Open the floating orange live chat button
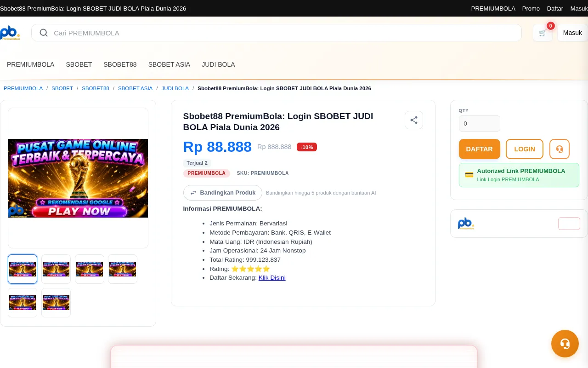588x368 pixels. click(565, 344)
